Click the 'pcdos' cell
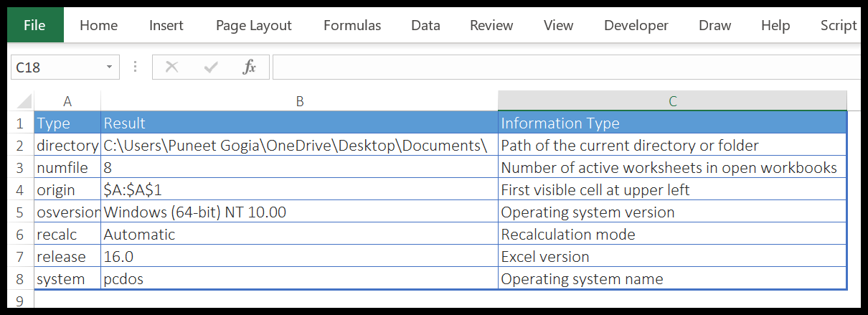The width and height of the screenshot is (868, 315). (x=300, y=278)
